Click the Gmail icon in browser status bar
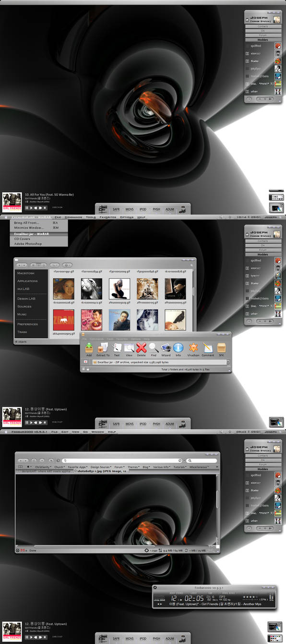286x644 pixels. coord(23,550)
